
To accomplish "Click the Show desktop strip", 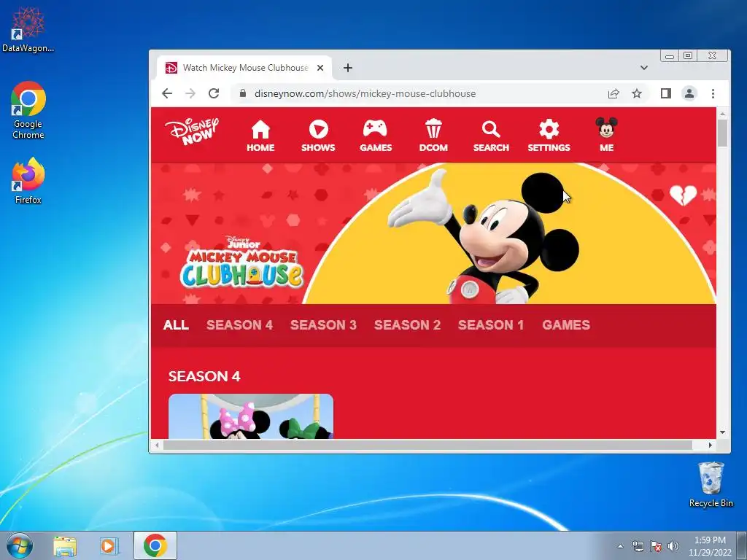I will click(x=742, y=545).
